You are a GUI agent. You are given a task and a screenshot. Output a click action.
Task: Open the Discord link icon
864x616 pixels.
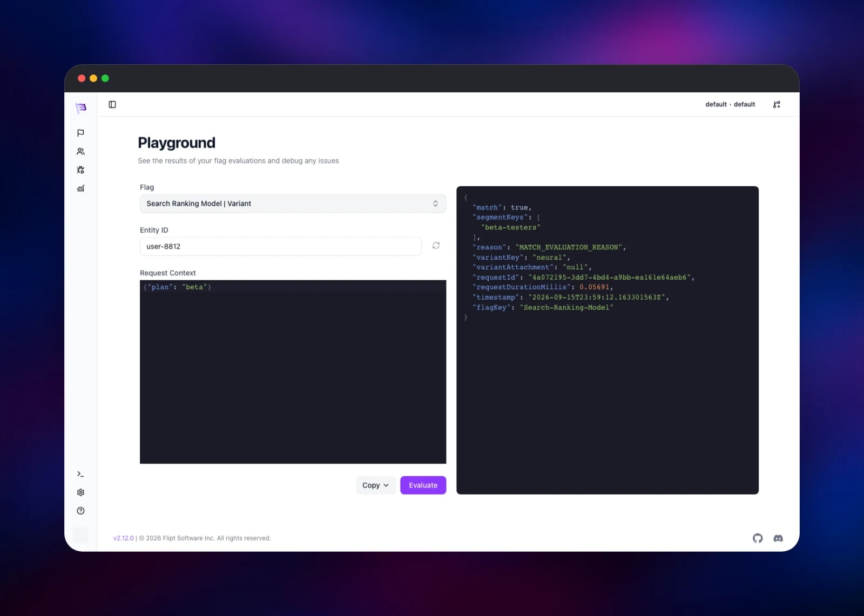coord(778,538)
